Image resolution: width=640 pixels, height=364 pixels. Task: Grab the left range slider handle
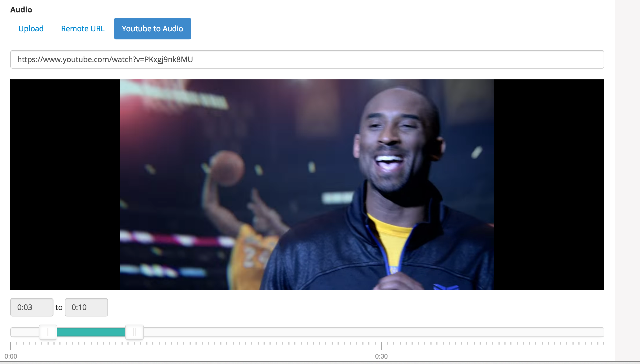click(48, 332)
